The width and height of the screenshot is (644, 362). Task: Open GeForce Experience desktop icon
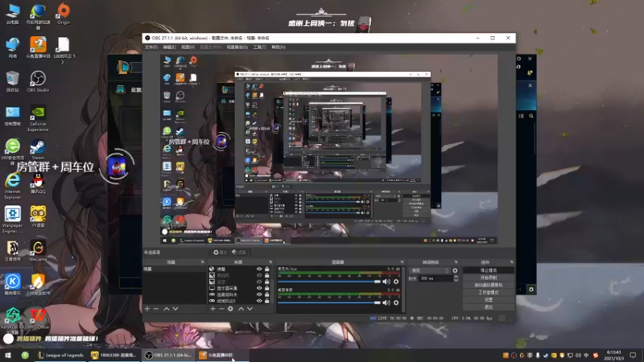(38, 118)
